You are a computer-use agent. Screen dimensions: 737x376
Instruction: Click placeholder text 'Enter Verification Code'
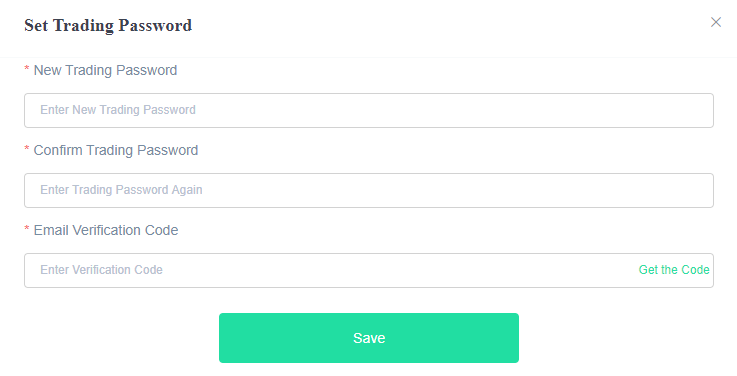pos(102,270)
